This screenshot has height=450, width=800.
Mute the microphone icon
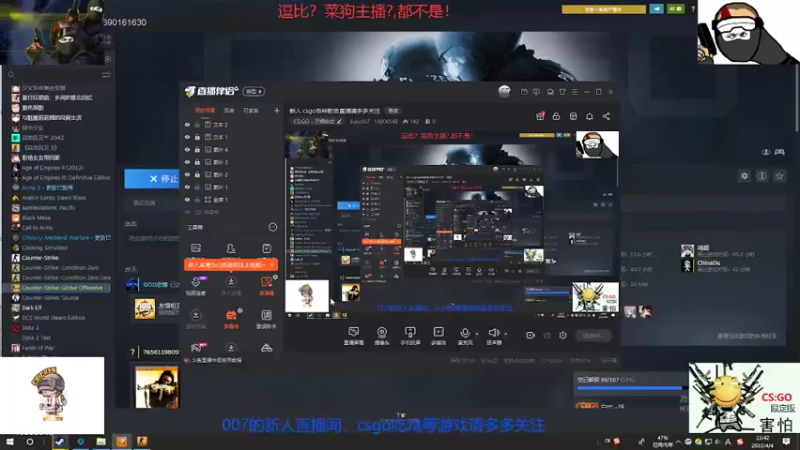click(x=464, y=333)
